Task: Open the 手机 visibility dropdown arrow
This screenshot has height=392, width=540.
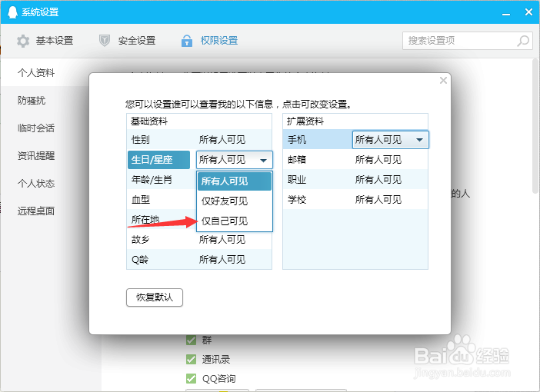Action: [x=419, y=140]
